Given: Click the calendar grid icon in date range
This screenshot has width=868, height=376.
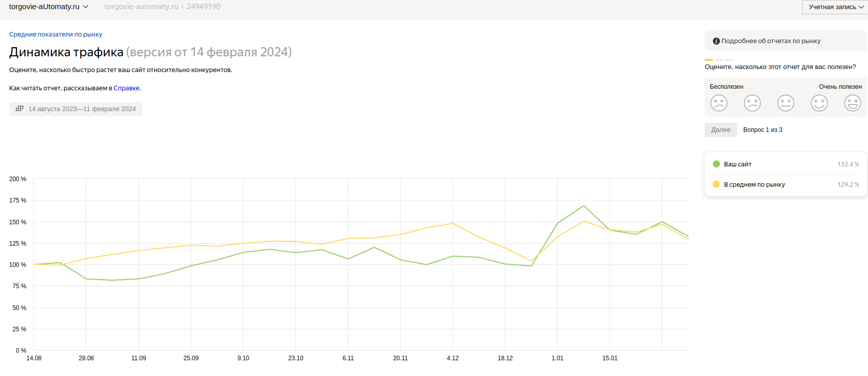Looking at the screenshot, I should (x=19, y=109).
